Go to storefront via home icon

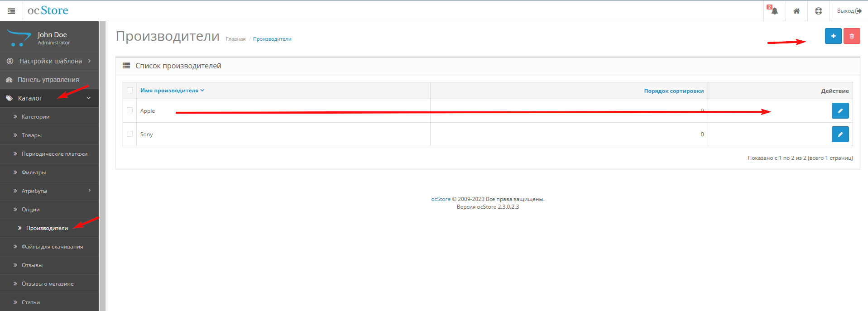(x=796, y=11)
